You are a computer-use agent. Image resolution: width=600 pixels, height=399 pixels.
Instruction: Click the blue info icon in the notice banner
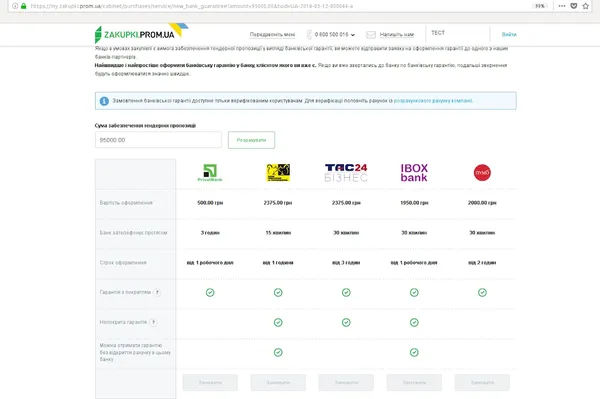(104, 101)
